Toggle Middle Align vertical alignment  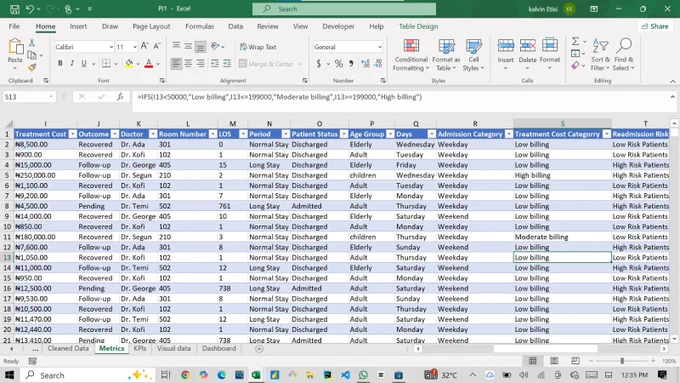(x=188, y=46)
